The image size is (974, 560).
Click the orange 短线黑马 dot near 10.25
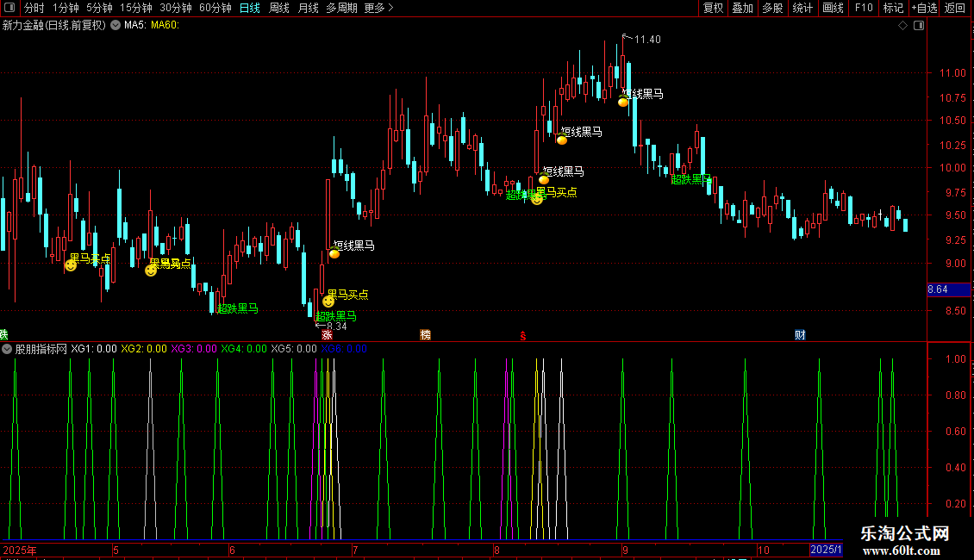561,140
